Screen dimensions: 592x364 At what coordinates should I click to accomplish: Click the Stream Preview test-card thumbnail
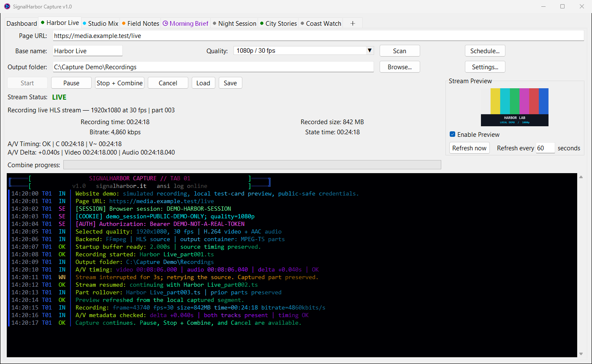[x=515, y=107]
